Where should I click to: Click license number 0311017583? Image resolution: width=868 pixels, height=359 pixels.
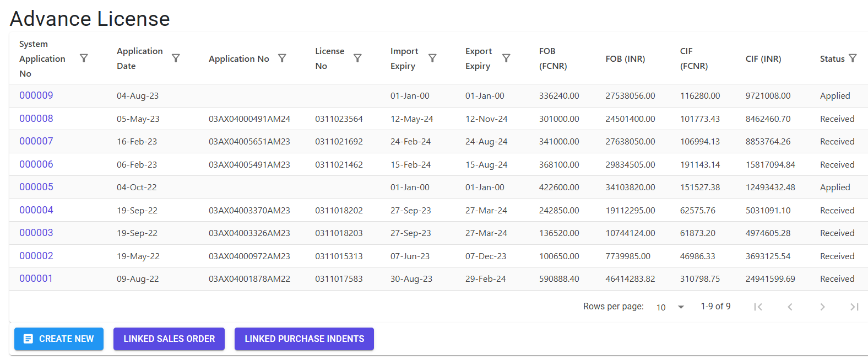point(339,278)
